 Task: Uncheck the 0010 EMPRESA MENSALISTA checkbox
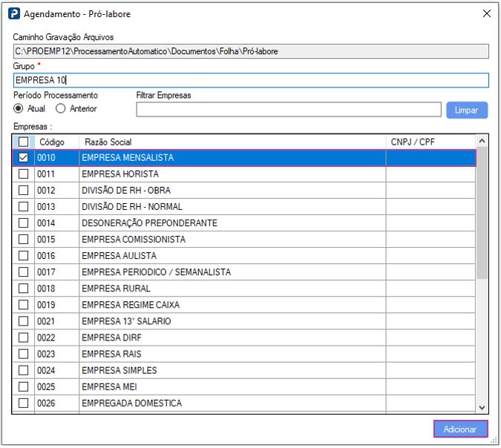[x=23, y=157]
